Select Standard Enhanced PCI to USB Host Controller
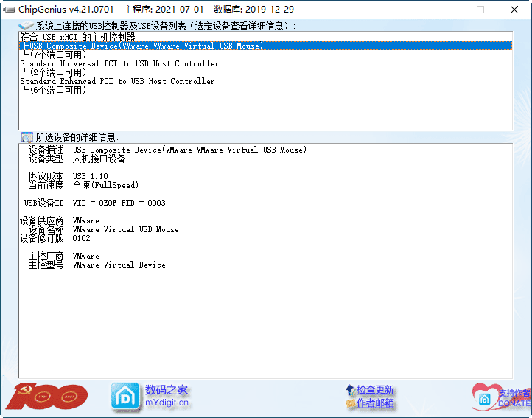Viewport: 532px width, 418px height. 265,81
